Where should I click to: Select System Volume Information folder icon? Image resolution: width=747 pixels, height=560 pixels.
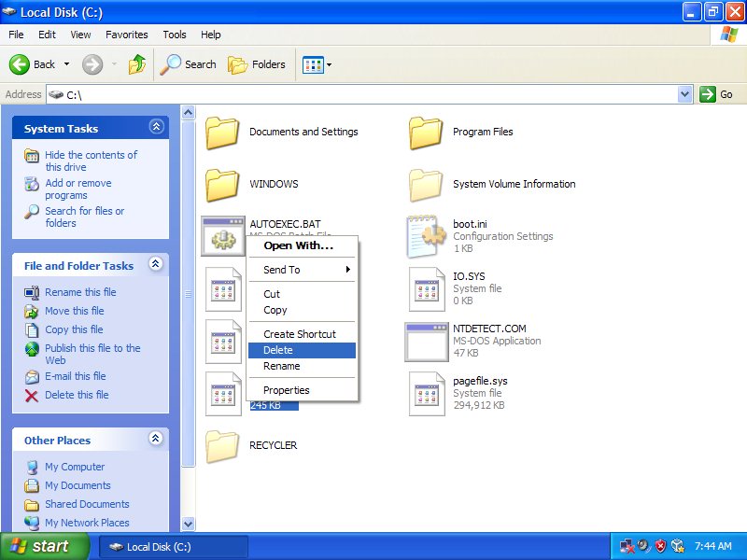[426, 185]
